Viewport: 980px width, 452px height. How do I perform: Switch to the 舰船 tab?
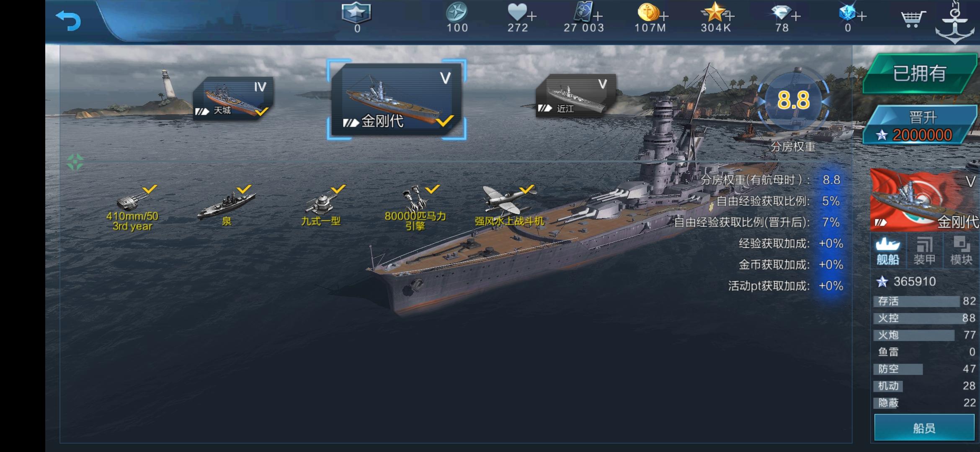tap(888, 251)
